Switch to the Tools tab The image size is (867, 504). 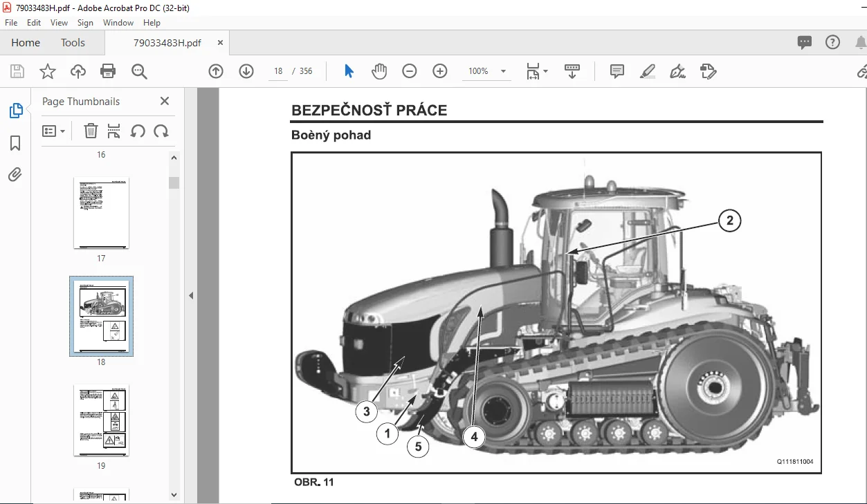(73, 43)
